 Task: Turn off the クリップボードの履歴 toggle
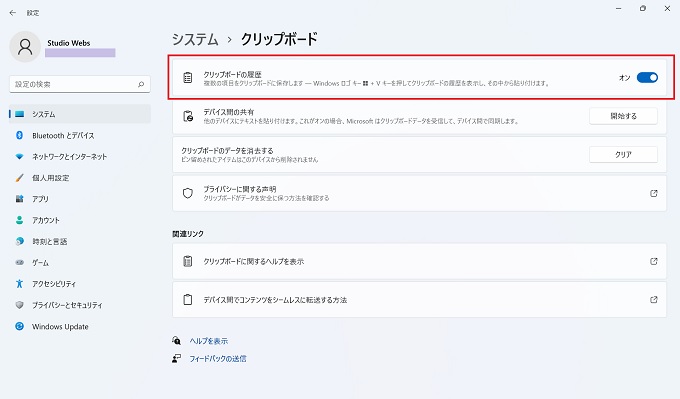coord(647,78)
